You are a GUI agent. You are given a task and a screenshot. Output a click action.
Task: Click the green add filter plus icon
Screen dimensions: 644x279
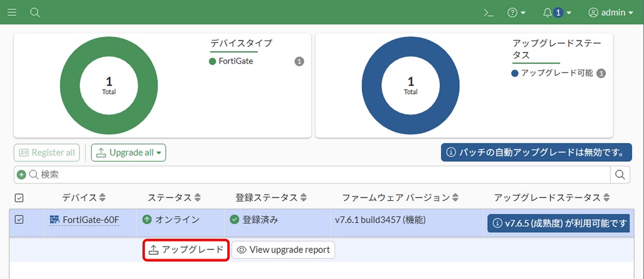(x=21, y=174)
